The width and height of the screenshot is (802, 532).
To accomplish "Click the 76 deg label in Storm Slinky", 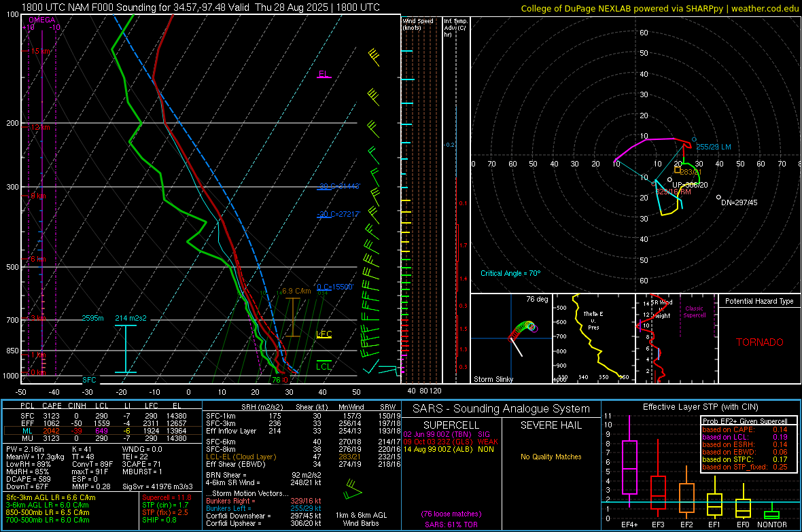I will pyautogui.click(x=537, y=299).
